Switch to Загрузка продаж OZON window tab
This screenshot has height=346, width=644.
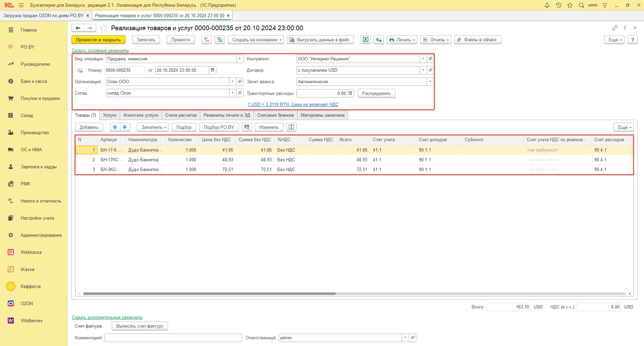pos(44,16)
